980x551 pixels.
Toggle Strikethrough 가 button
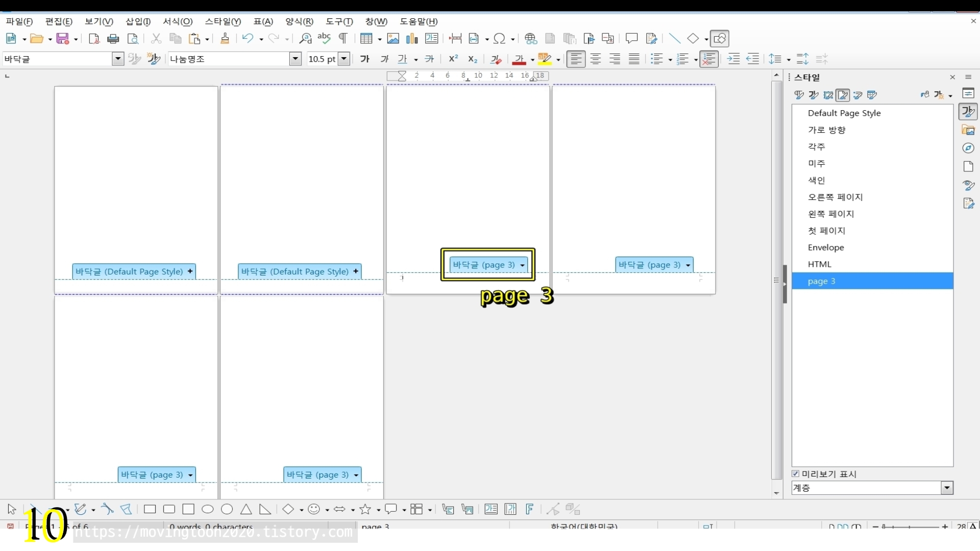(x=429, y=59)
